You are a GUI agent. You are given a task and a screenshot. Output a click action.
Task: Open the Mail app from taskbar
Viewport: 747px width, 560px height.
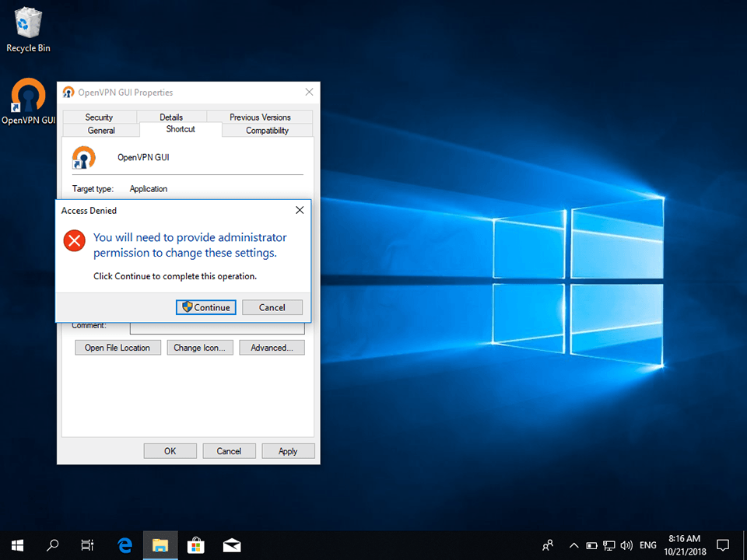[x=232, y=545]
